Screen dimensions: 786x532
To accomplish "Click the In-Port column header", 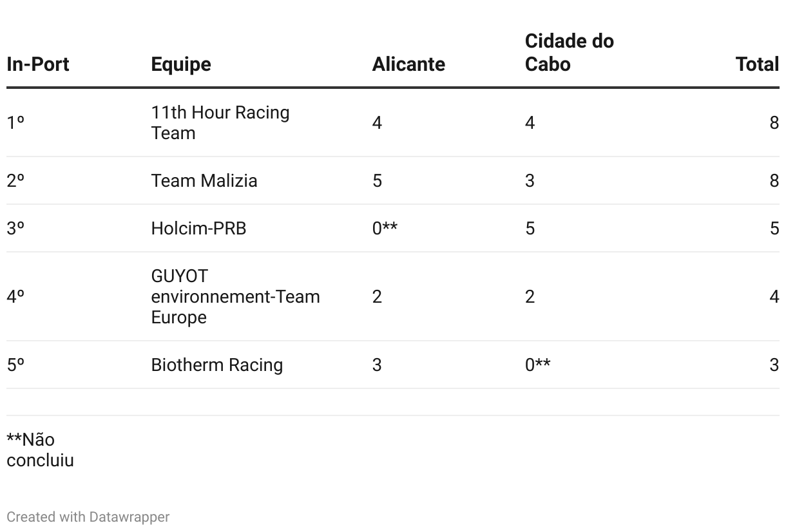I will 38,64.
